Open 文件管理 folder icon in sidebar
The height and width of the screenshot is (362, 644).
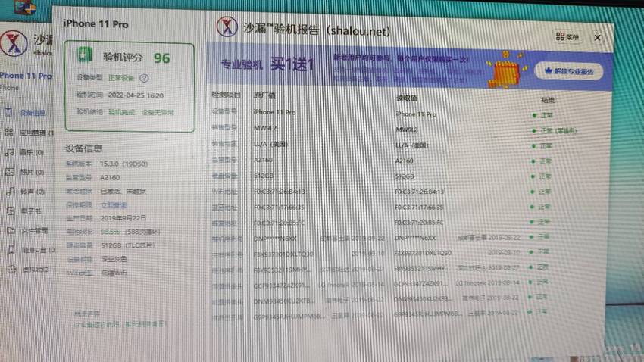pyautogui.click(x=11, y=231)
